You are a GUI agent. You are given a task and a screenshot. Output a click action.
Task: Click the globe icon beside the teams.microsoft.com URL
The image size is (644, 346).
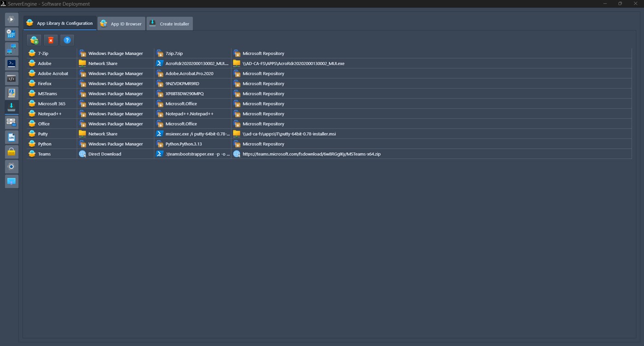pos(237,154)
